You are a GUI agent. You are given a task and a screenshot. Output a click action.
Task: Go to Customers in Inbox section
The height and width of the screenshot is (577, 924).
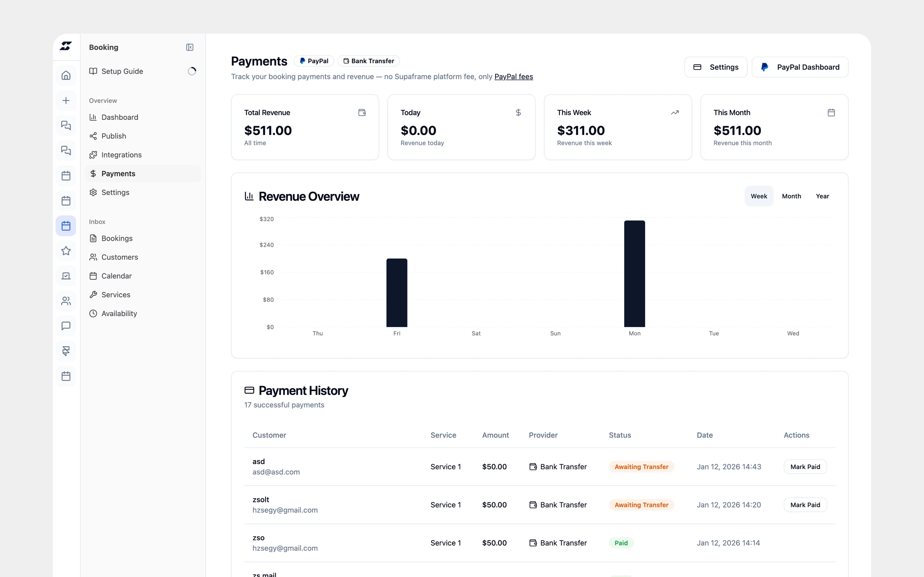pos(119,257)
